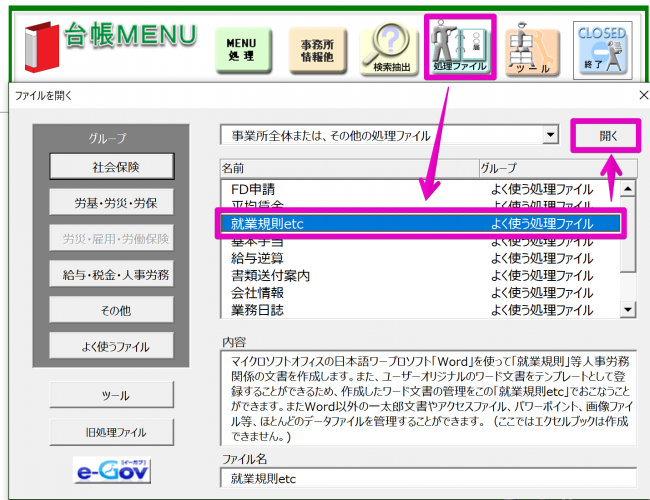This screenshot has width=650, height=500.
Task: Select the よく使うファイル group
Action: [x=113, y=346]
